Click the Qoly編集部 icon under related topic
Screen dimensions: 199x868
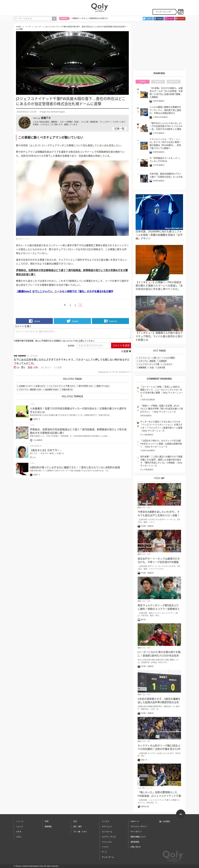31,440
